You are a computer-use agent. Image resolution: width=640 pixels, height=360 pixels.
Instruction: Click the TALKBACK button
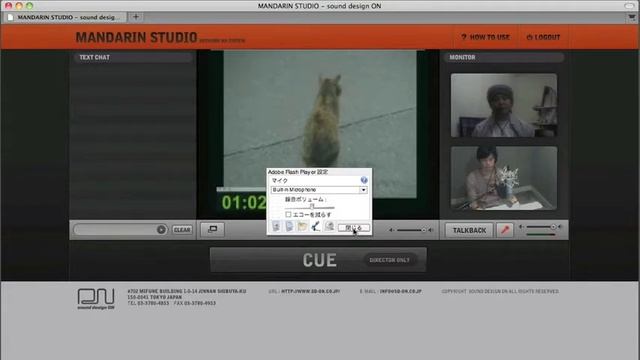pos(469,230)
